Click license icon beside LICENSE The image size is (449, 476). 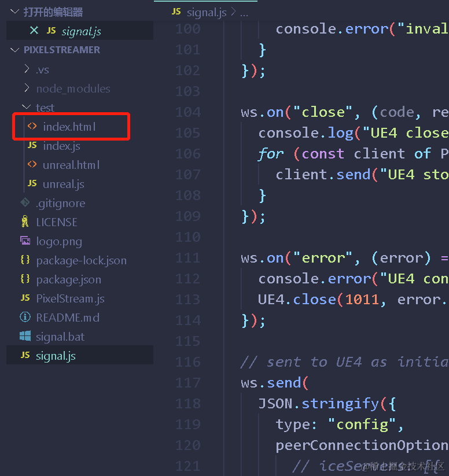(25, 222)
